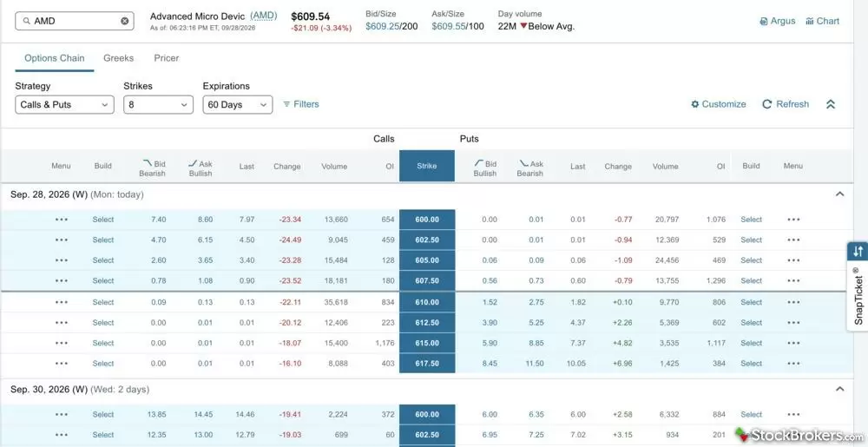Screen dimensions: 868x447
Task: Click the calls Bid Bearish column header
Action: pyautogui.click(x=153, y=168)
